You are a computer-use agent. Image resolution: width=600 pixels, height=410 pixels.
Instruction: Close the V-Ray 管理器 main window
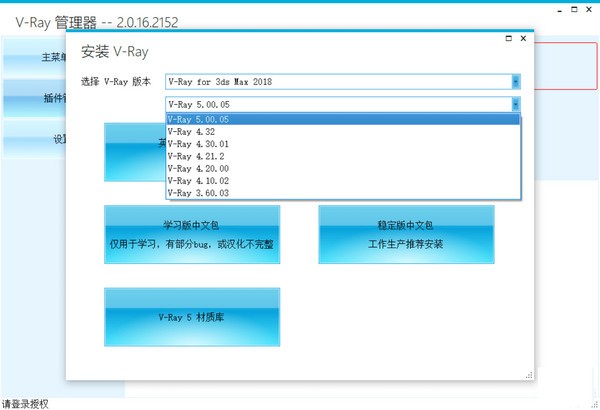[589, 9]
